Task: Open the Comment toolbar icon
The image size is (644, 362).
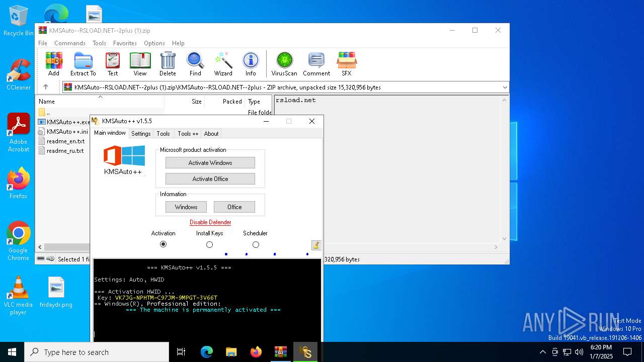Action: tap(316, 64)
